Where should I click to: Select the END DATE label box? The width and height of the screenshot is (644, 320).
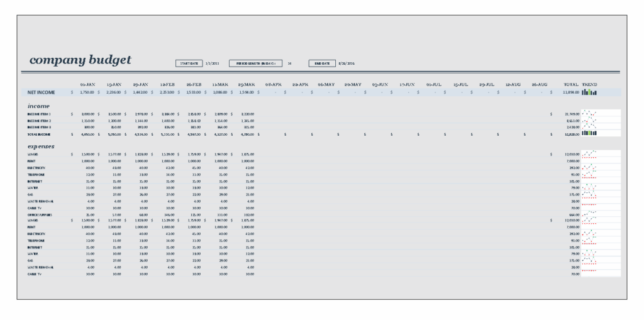point(322,63)
